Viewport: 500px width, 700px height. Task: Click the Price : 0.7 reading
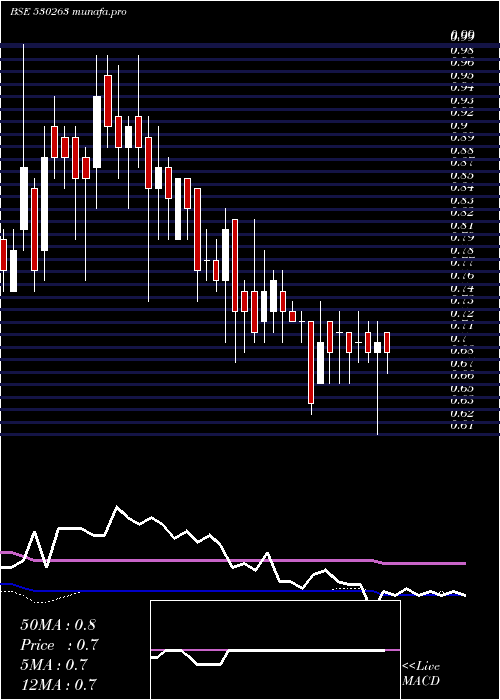tap(59, 645)
